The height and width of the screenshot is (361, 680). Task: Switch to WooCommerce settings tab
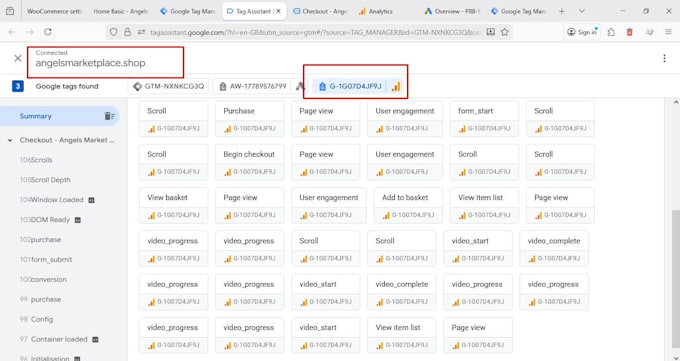click(54, 11)
